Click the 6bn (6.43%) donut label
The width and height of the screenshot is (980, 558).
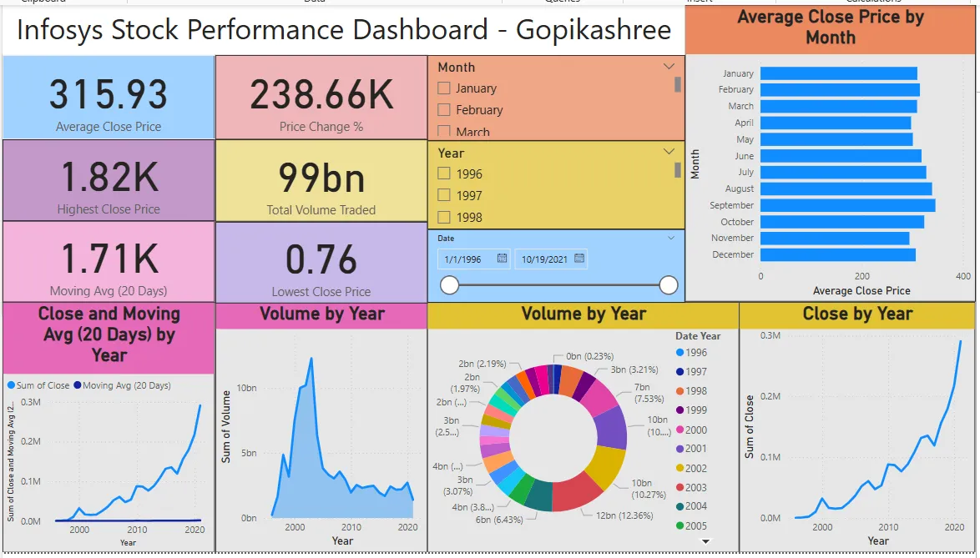click(x=499, y=520)
